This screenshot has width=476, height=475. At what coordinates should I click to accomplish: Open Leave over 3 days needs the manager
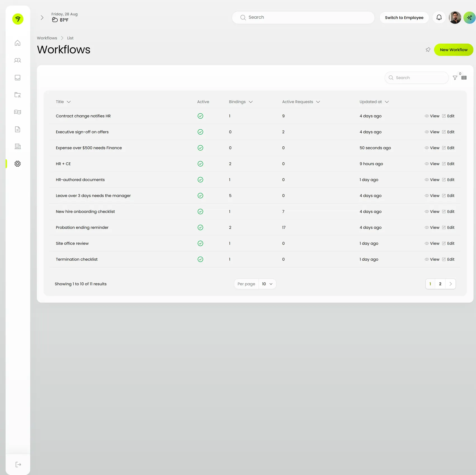93,196
